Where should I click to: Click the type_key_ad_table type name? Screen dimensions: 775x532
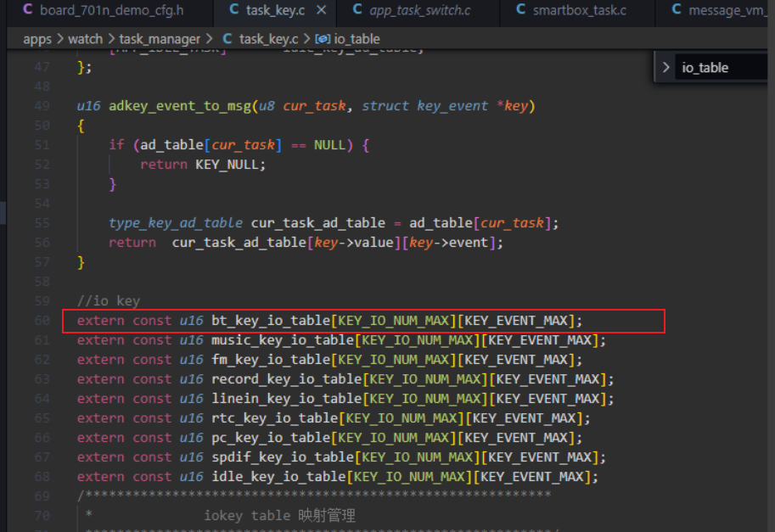pos(176,223)
